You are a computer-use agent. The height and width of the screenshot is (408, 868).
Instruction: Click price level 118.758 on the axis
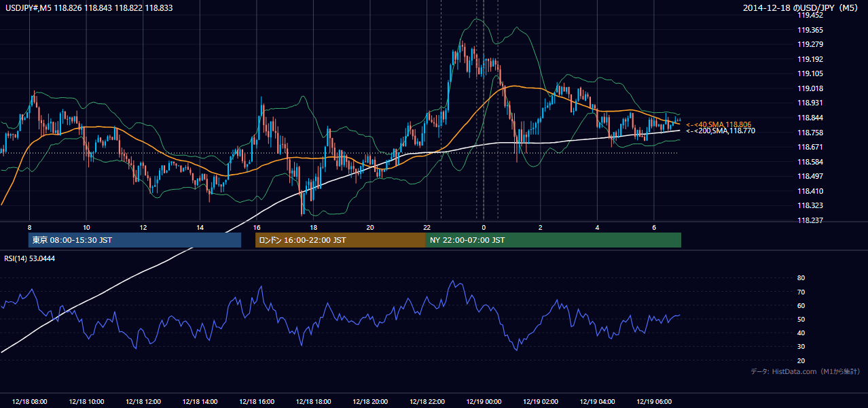click(810, 133)
